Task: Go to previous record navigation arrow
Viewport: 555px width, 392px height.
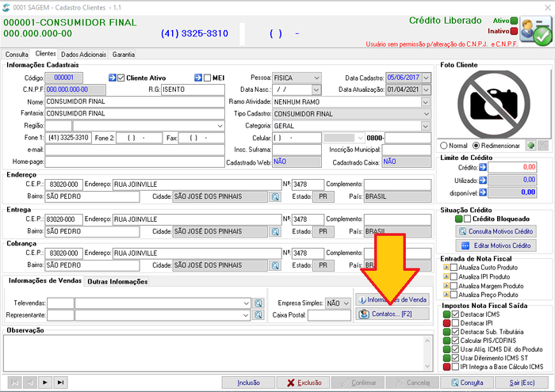Action: 30,382
